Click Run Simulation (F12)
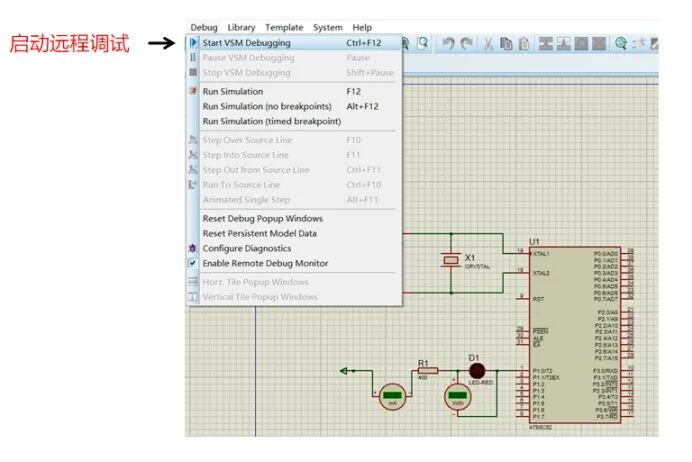This screenshot has width=692, height=462. (x=294, y=91)
